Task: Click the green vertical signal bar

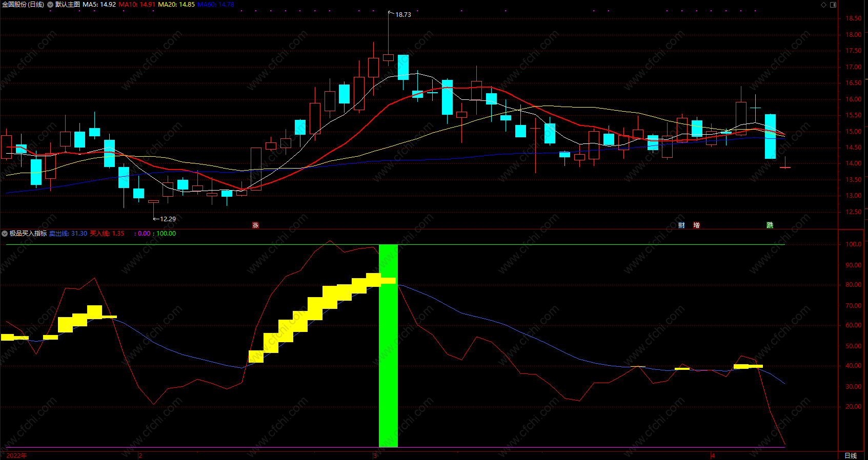Action: [388, 346]
